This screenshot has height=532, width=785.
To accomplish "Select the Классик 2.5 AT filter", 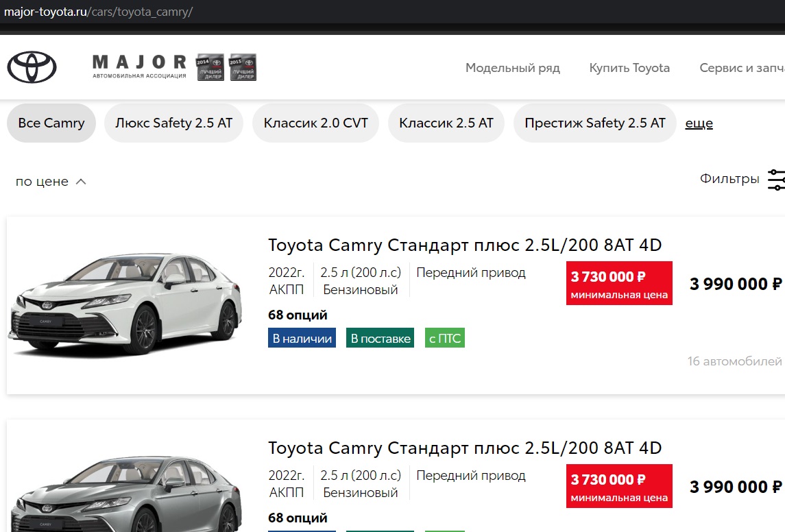I will tap(446, 123).
